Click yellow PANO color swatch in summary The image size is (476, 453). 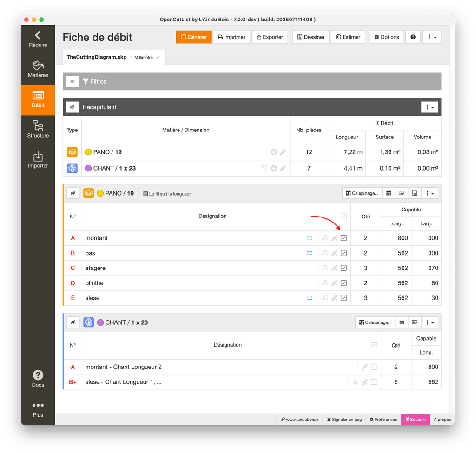88,152
